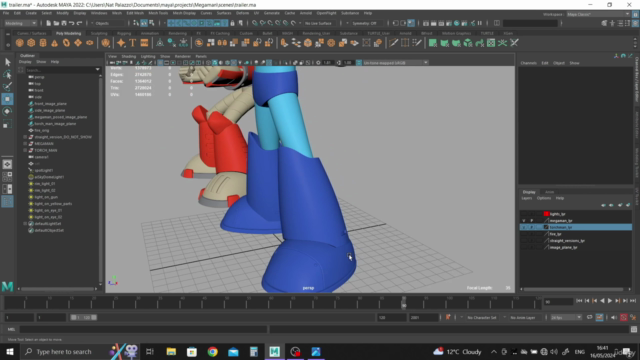Toggle visibility box of straight_versions_lyr layer
This screenshot has height=360, width=640.
[524, 241]
